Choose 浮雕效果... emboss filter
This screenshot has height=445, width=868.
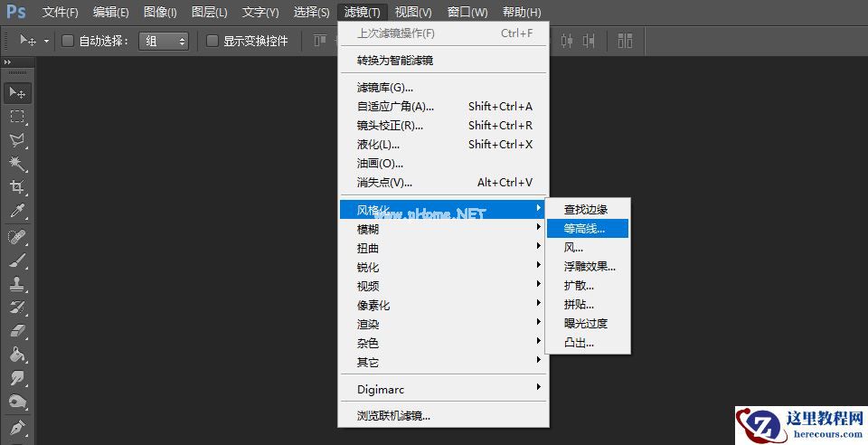(588, 266)
